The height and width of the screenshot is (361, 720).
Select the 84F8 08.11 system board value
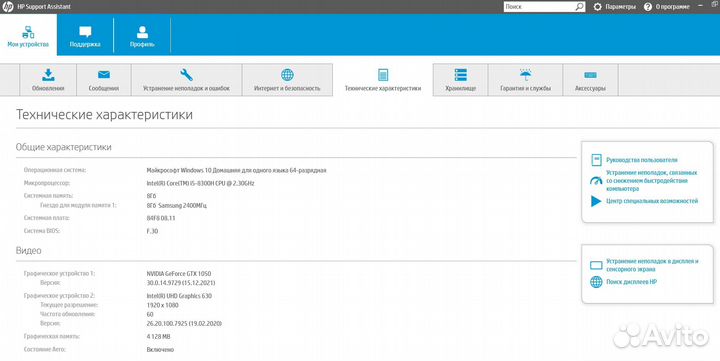point(161,218)
